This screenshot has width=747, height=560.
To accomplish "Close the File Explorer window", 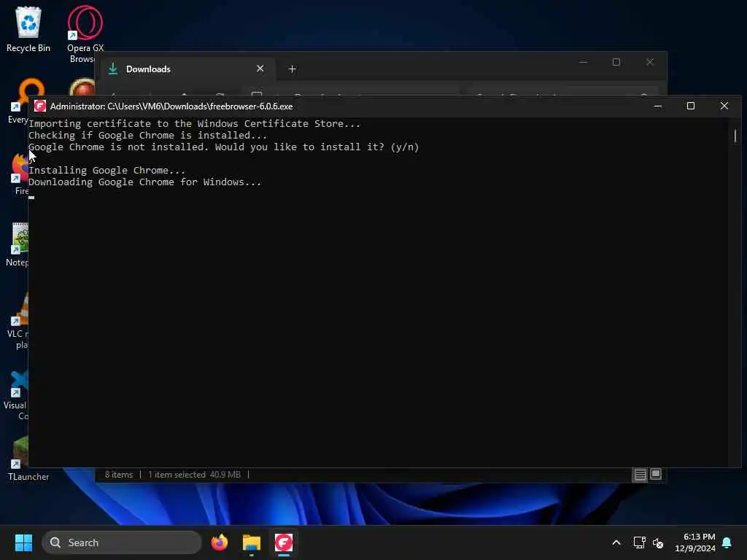I will [650, 62].
